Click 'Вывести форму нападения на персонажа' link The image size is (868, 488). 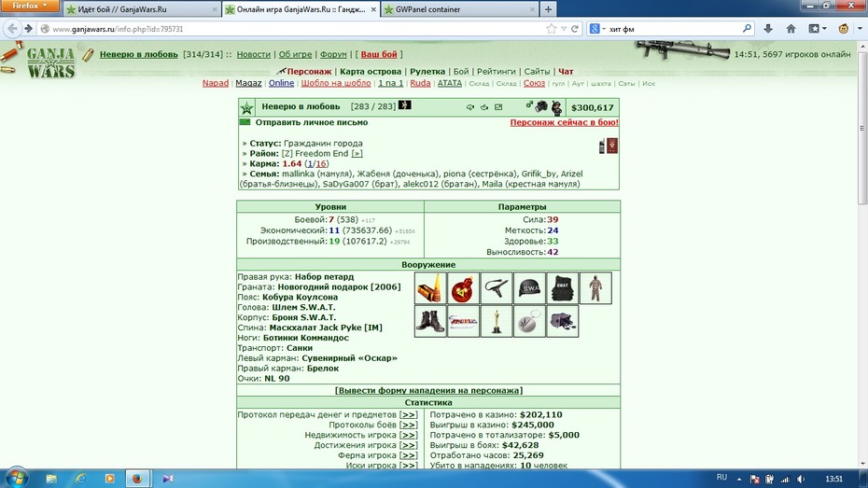[x=429, y=391]
